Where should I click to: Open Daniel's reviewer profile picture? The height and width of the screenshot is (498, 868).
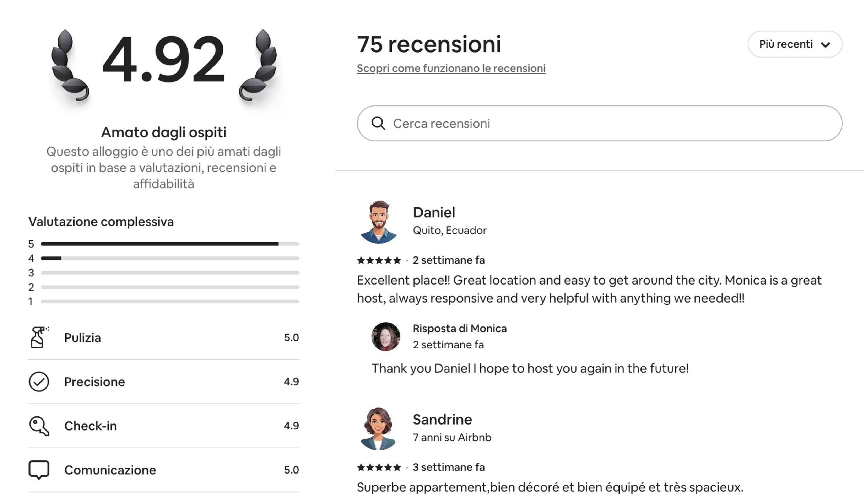pos(378,222)
